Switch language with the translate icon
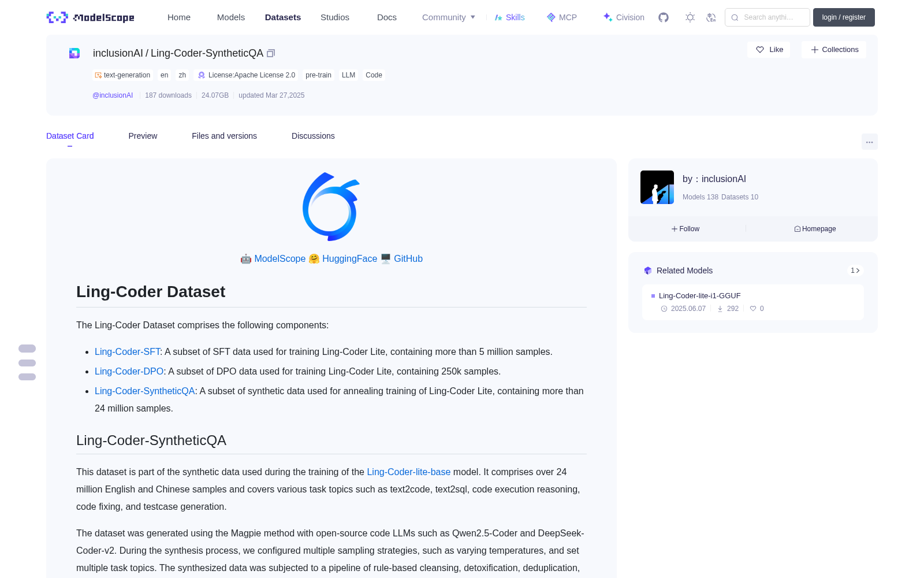The height and width of the screenshot is (578, 924). 711,17
